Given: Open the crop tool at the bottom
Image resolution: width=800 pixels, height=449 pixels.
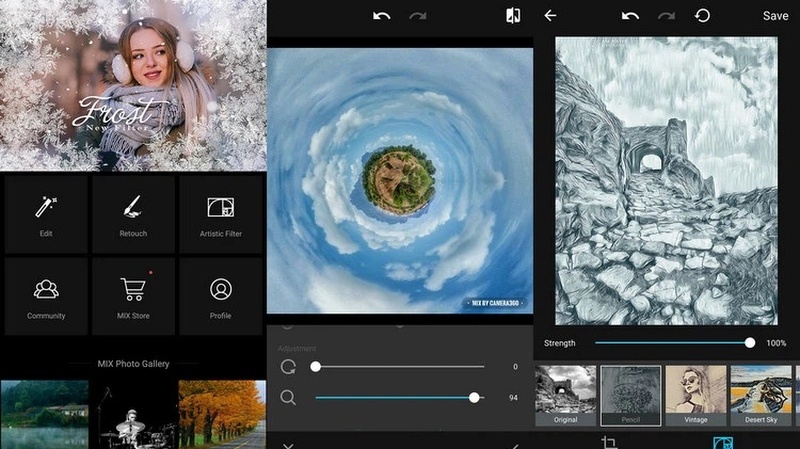Looking at the screenshot, I should (609, 442).
